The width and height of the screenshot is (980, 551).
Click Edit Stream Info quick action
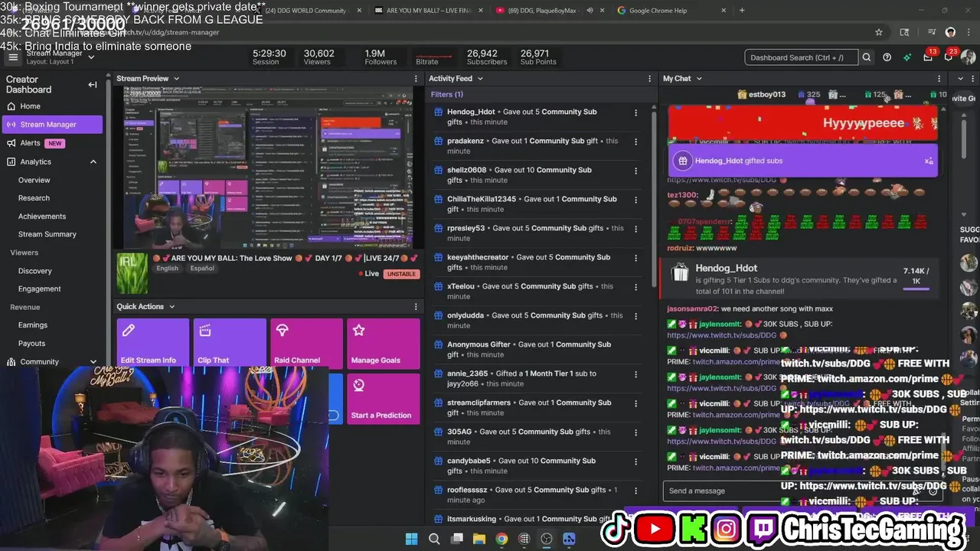152,344
